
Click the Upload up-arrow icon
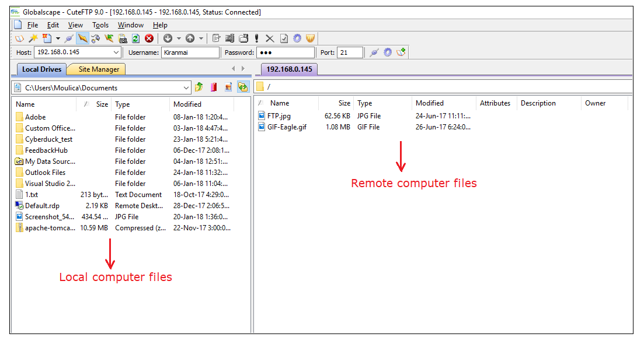click(190, 38)
